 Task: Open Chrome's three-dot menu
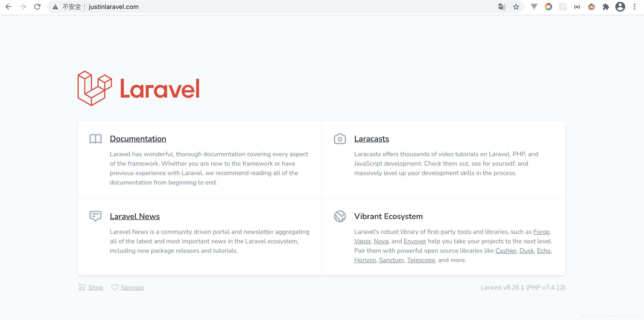pos(635,7)
